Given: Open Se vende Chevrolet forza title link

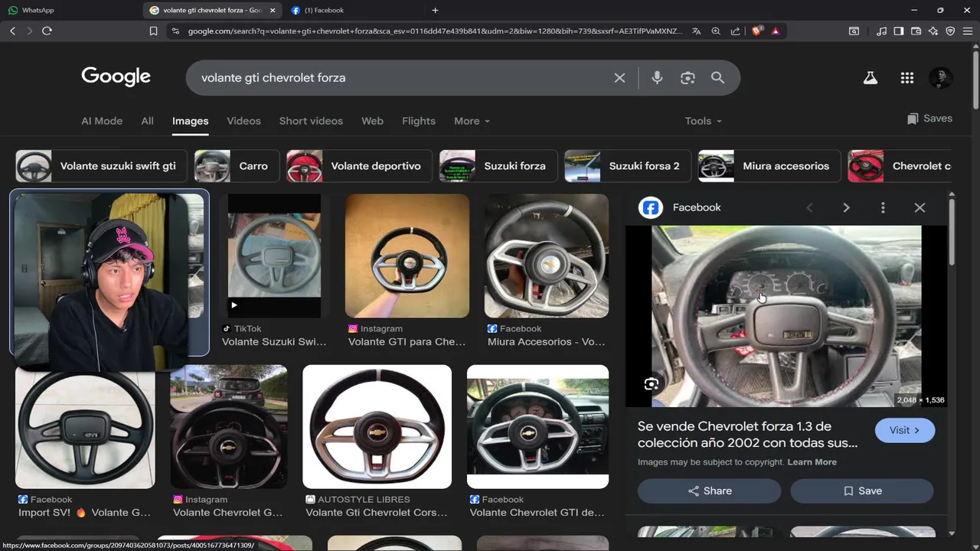Looking at the screenshot, I should pos(748,435).
